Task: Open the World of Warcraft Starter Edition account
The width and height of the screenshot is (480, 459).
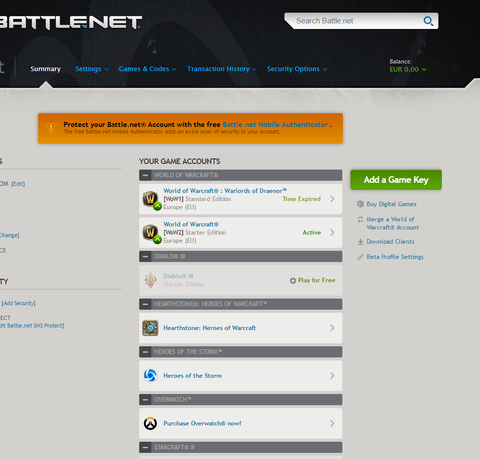Action: tap(191, 224)
